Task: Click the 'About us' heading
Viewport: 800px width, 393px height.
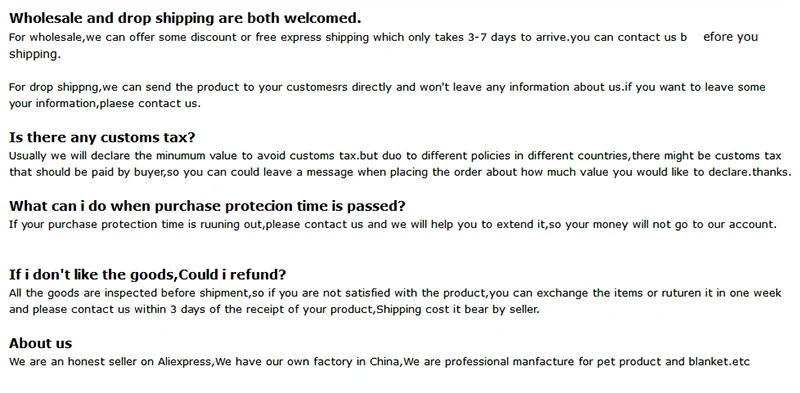Action: pyautogui.click(x=40, y=343)
